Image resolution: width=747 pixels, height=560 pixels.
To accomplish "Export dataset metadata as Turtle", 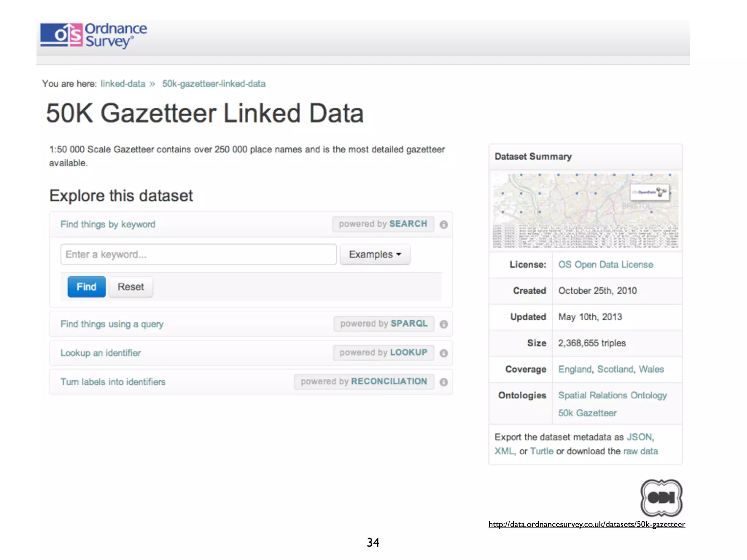I will click(x=542, y=451).
